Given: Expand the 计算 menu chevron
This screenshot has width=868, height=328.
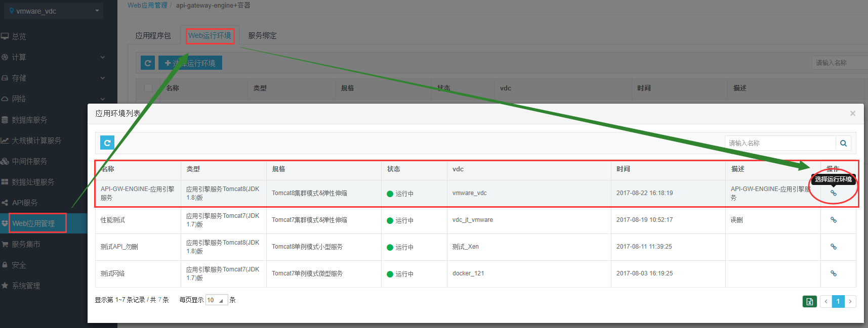Looking at the screenshot, I should (x=103, y=57).
